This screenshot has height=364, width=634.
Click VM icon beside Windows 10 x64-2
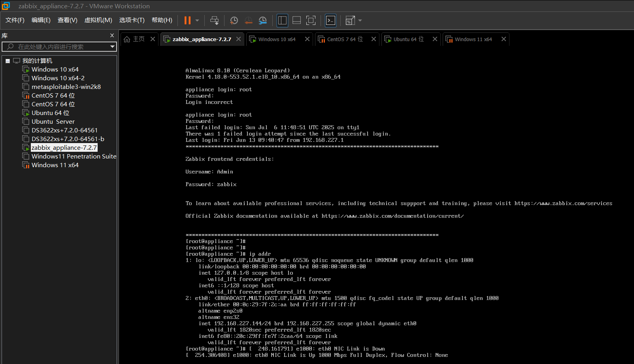pos(26,78)
